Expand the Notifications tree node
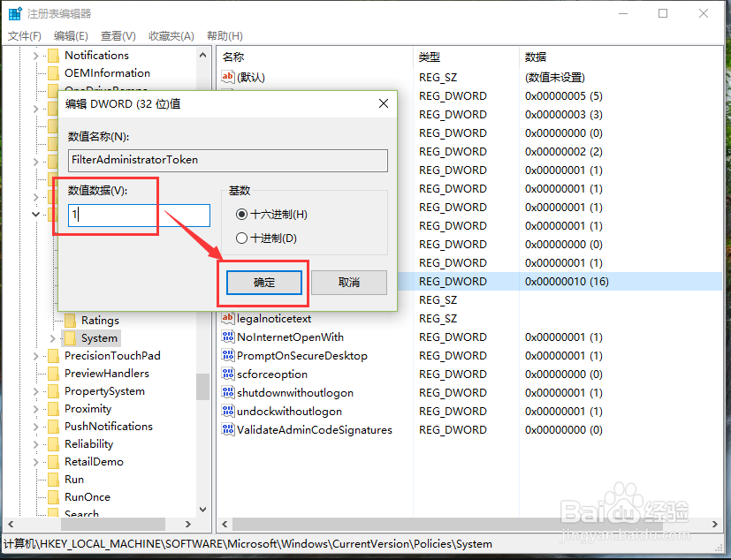This screenshot has height=560, width=731. [x=34, y=55]
